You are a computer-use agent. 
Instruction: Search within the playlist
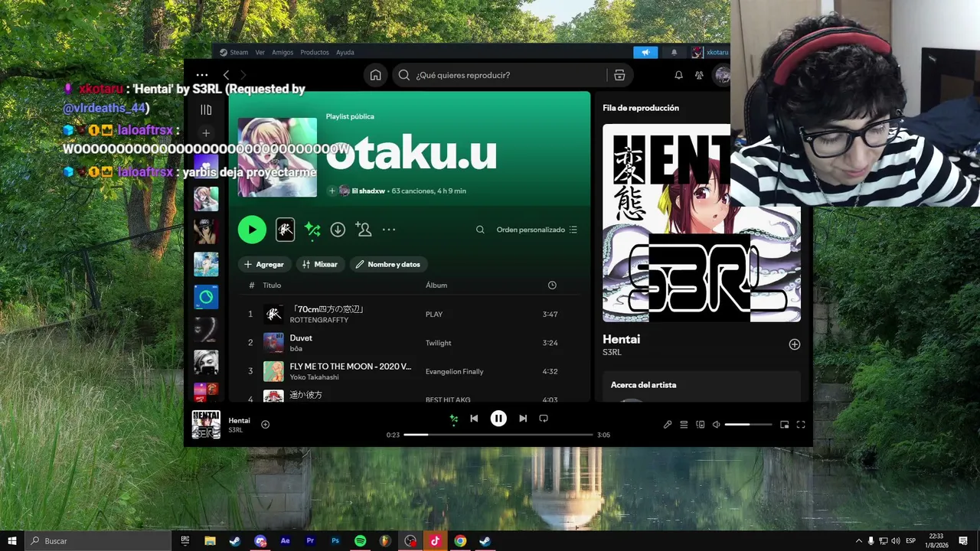(x=480, y=230)
